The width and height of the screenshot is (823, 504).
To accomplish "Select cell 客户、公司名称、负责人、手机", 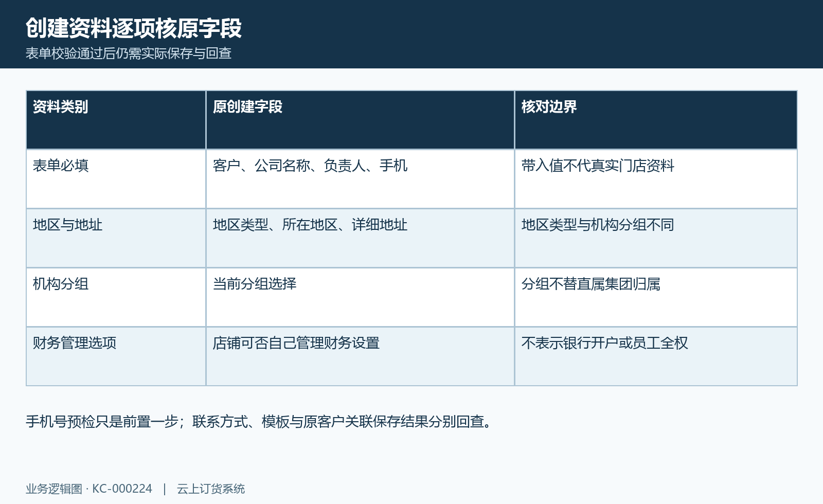I will coord(360,179).
